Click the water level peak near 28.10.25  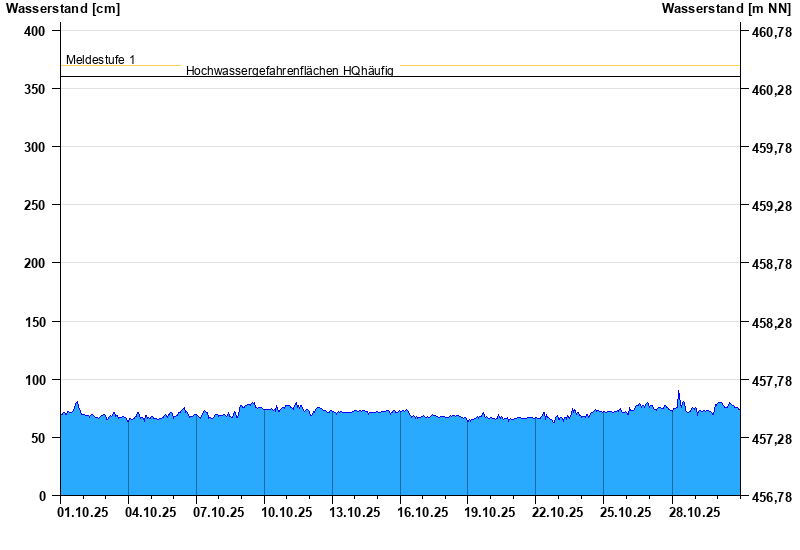click(679, 392)
